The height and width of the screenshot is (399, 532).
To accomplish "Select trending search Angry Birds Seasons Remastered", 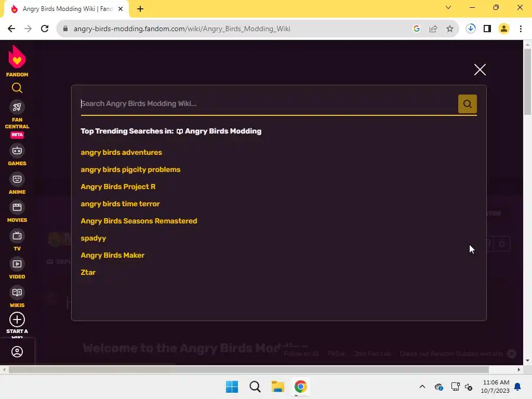I will 139,221.
